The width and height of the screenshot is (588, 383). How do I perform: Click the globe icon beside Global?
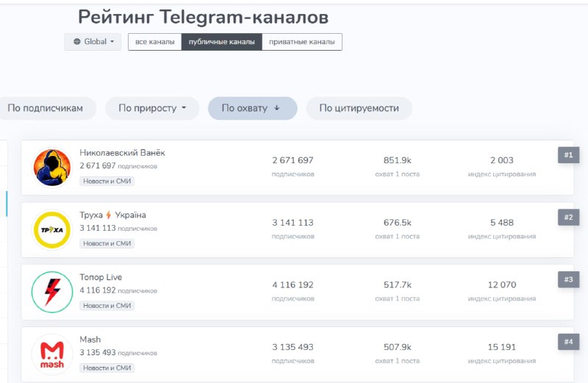(x=77, y=42)
